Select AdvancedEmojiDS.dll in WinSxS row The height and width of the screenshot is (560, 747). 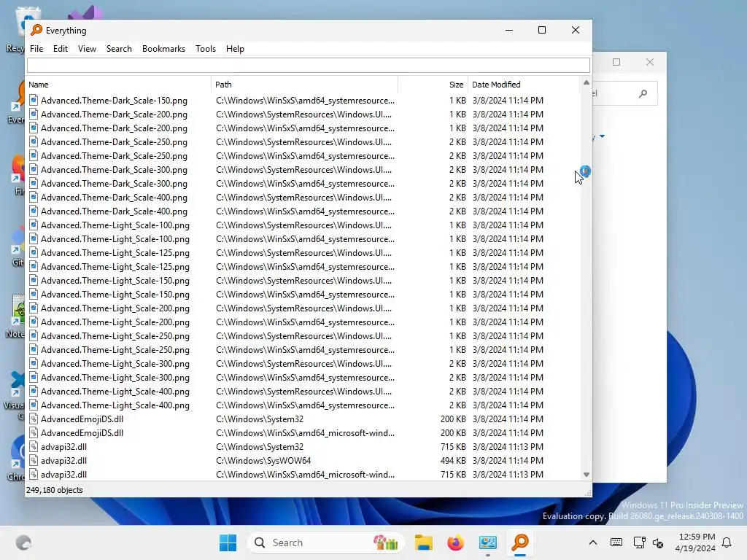tap(82, 433)
